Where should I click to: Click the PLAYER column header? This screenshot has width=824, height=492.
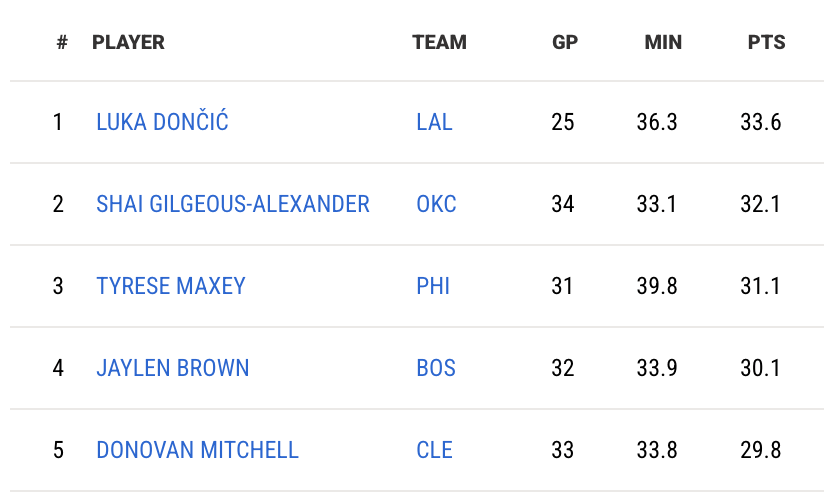click(128, 42)
